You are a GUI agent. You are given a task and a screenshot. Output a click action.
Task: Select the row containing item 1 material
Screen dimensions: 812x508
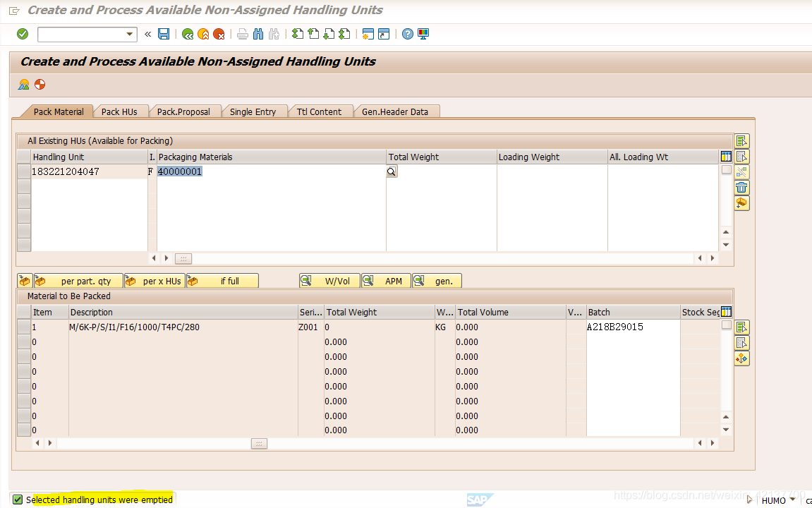tap(23, 327)
